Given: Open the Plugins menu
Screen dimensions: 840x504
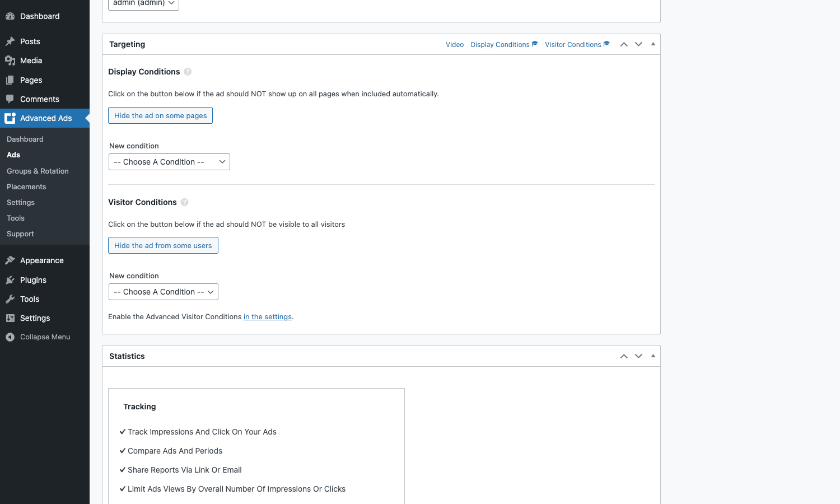Looking at the screenshot, I should pyautogui.click(x=34, y=280).
